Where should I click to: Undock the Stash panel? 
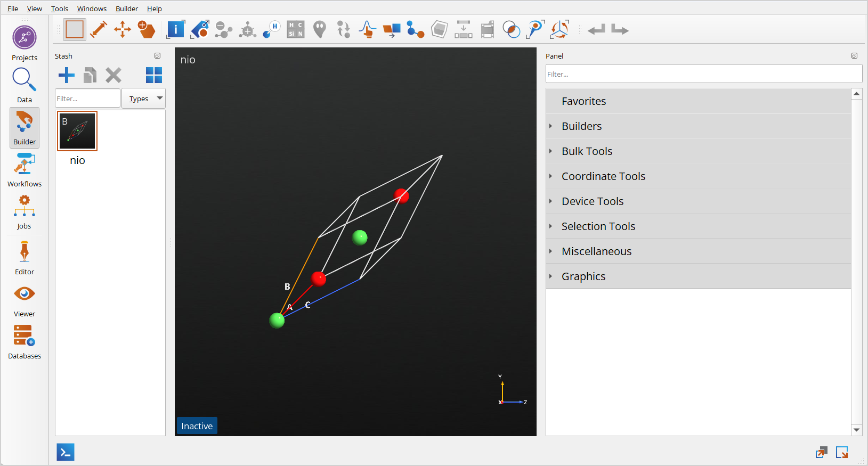click(x=158, y=56)
